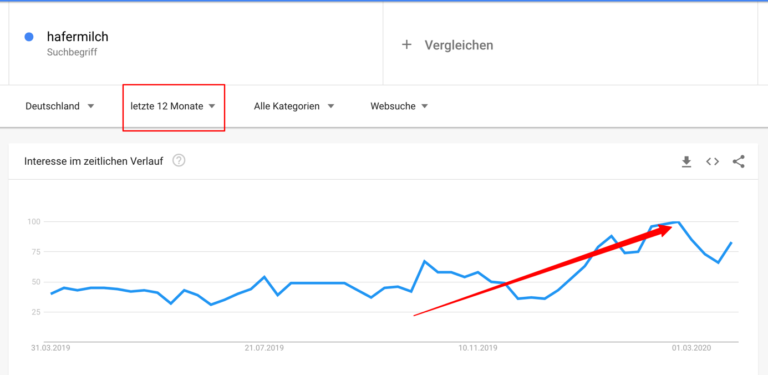
Task: Click the arrow beside Alle Kategorien
Action: click(x=331, y=106)
